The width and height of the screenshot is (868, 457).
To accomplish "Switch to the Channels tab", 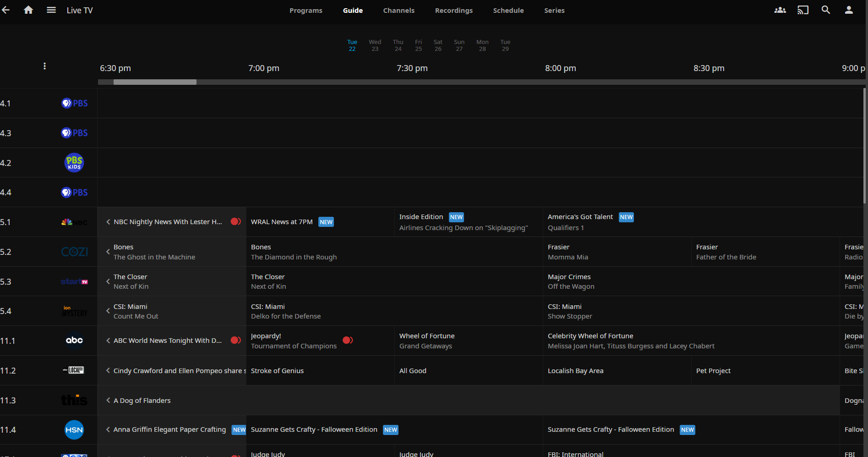I will tap(399, 11).
